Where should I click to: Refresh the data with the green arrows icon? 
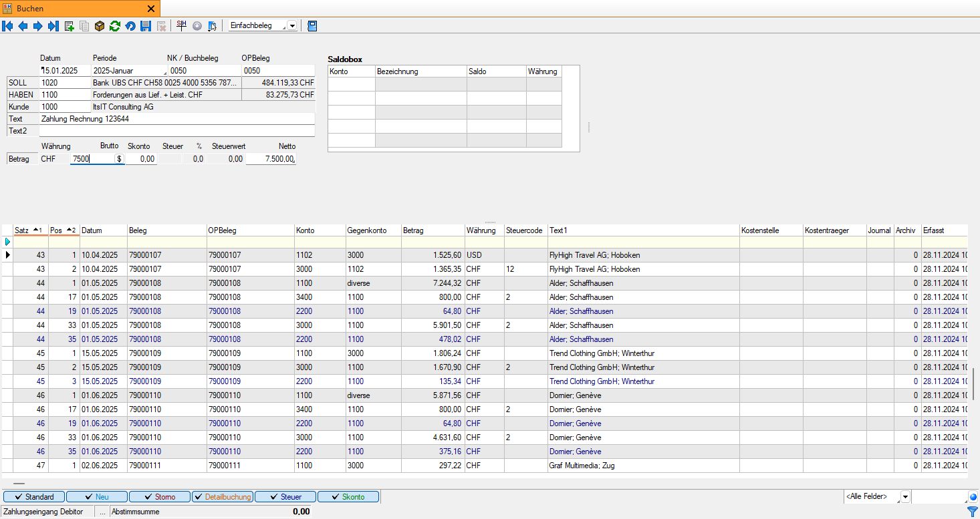[x=114, y=26]
